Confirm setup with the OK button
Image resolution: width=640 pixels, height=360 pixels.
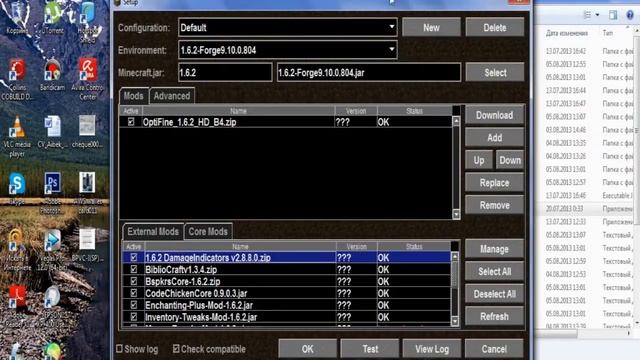tap(308, 349)
